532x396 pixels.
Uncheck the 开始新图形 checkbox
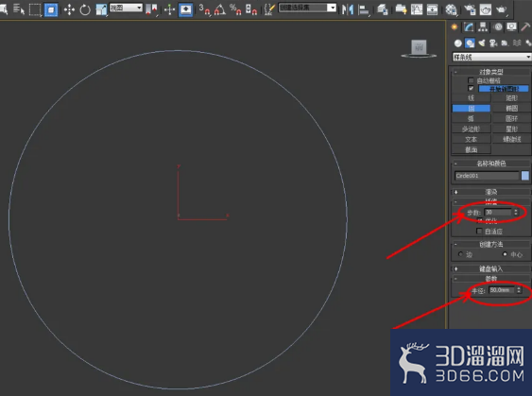[x=471, y=89]
